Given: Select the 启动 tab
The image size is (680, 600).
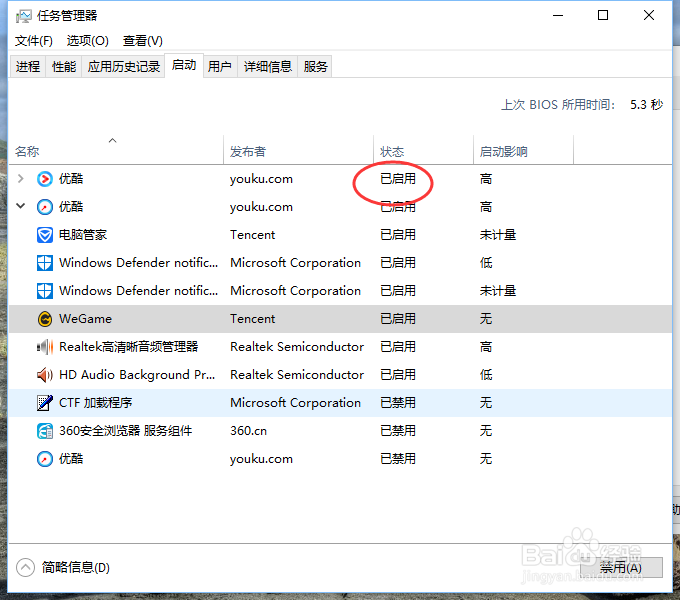Looking at the screenshot, I should [x=184, y=65].
